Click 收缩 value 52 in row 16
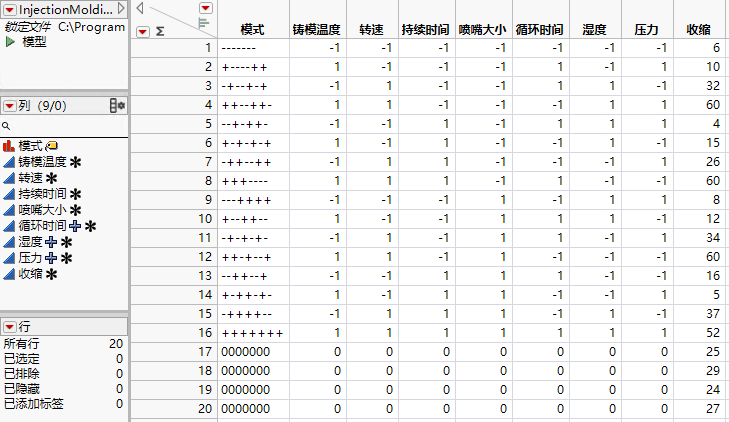Image resolution: width=729 pixels, height=422 pixels. click(x=713, y=333)
